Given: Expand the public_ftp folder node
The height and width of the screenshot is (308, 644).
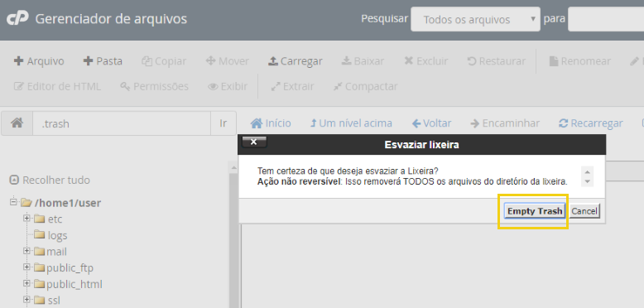Looking at the screenshot, I should point(26,267).
